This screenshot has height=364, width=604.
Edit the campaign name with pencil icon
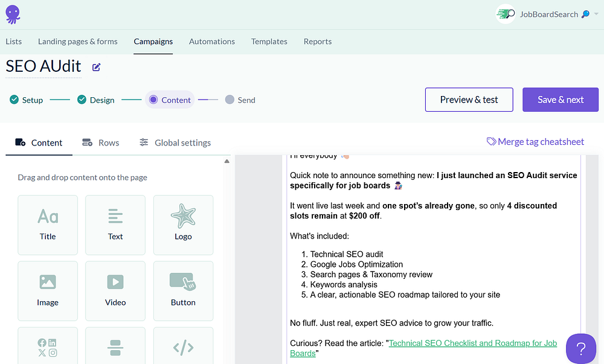97,67
